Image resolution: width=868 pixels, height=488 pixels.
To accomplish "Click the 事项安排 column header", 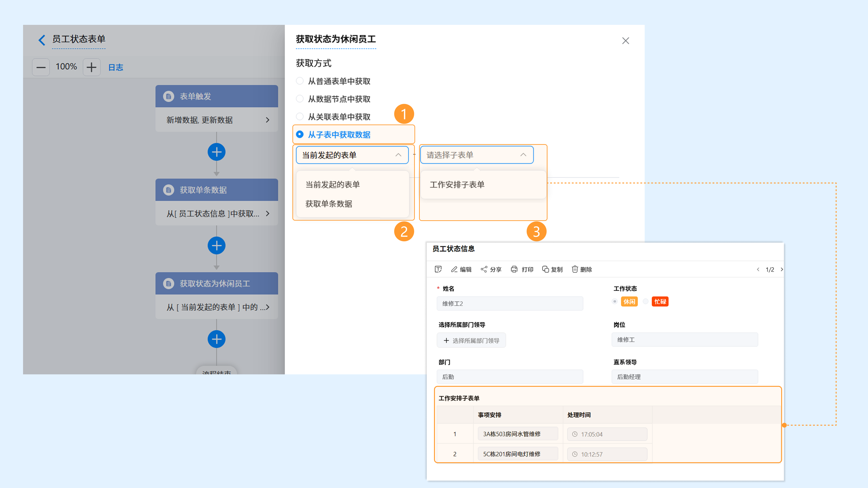I will click(x=490, y=415).
